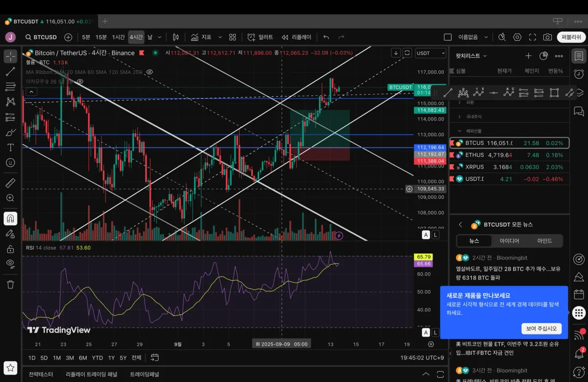This screenshot has width=588, height=382.
Task: Toggle magnet mode for drawings
Action: (x=10, y=218)
